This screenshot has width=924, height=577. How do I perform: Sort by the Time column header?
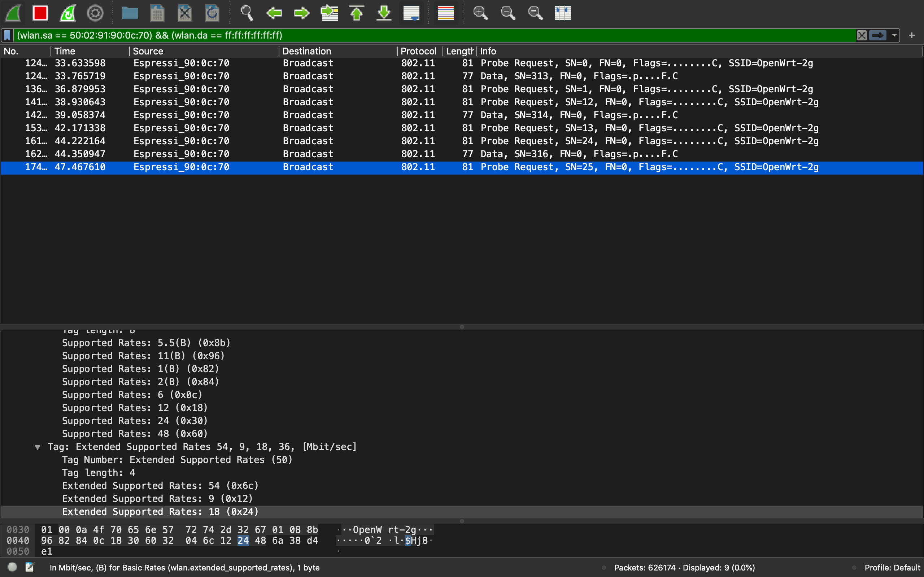[65, 51]
